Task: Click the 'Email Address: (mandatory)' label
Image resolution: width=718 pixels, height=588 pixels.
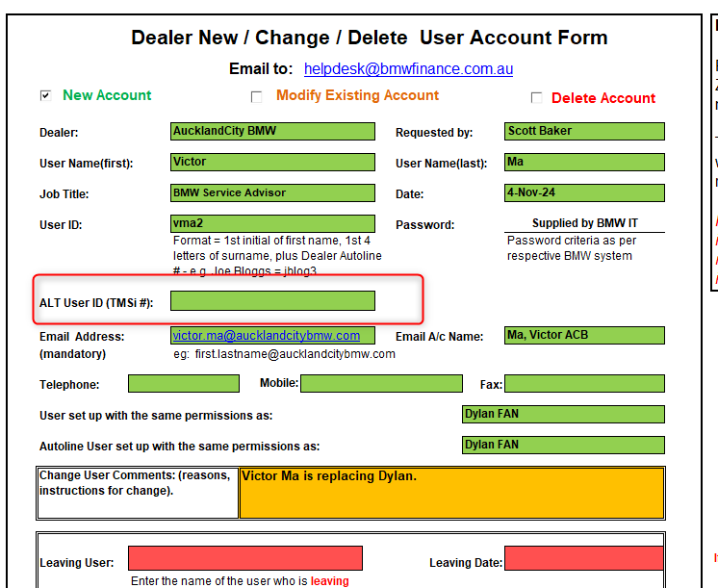Action: coord(82,345)
